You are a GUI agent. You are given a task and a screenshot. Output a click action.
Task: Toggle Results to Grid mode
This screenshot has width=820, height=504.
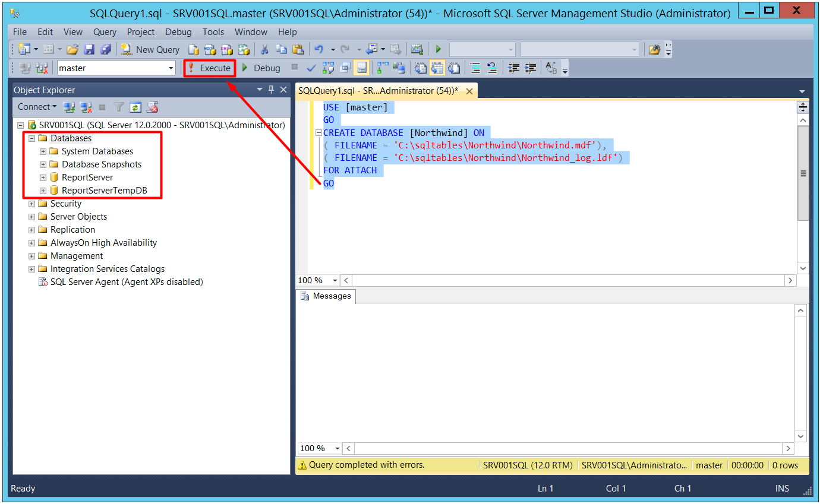tap(437, 68)
